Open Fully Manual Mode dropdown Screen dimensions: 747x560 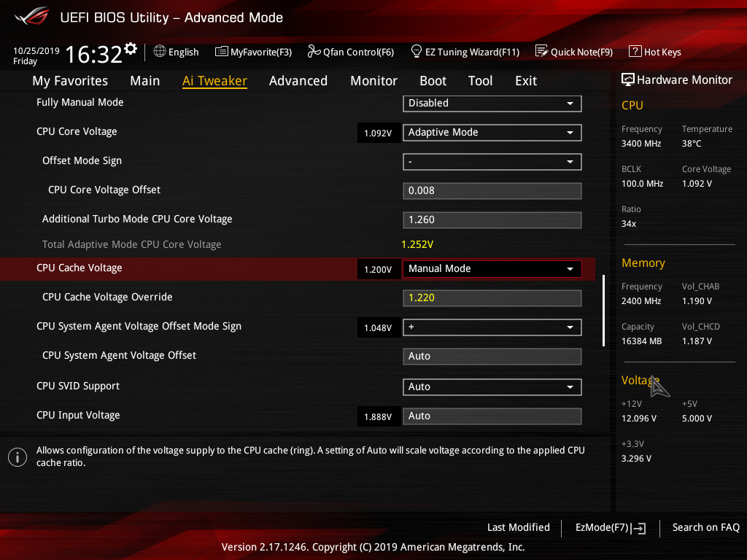pyautogui.click(x=492, y=104)
